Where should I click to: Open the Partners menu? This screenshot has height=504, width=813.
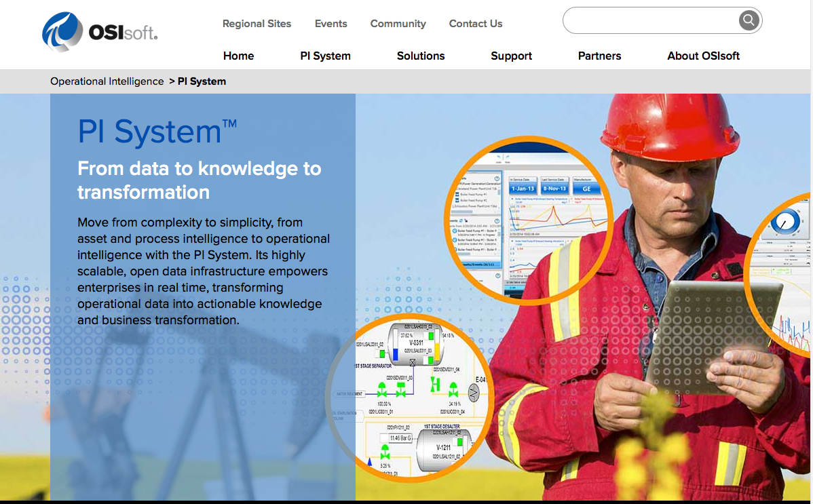(x=599, y=56)
